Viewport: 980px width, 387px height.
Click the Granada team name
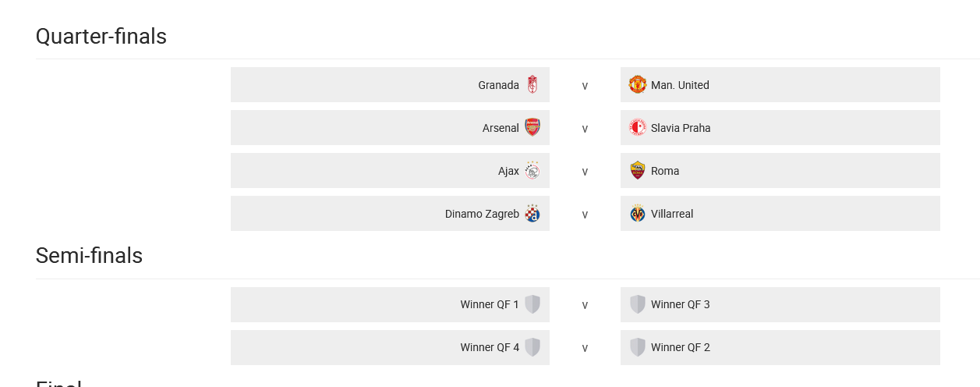(498, 85)
